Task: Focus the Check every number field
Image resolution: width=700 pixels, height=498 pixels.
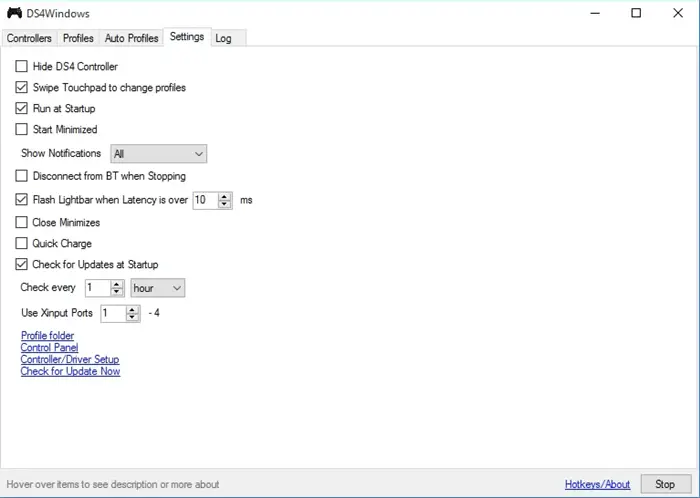Action: pyautogui.click(x=98, y=288)
